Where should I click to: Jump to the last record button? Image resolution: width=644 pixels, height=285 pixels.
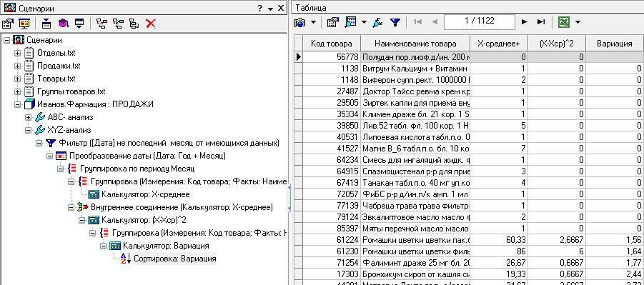point(541,22)
